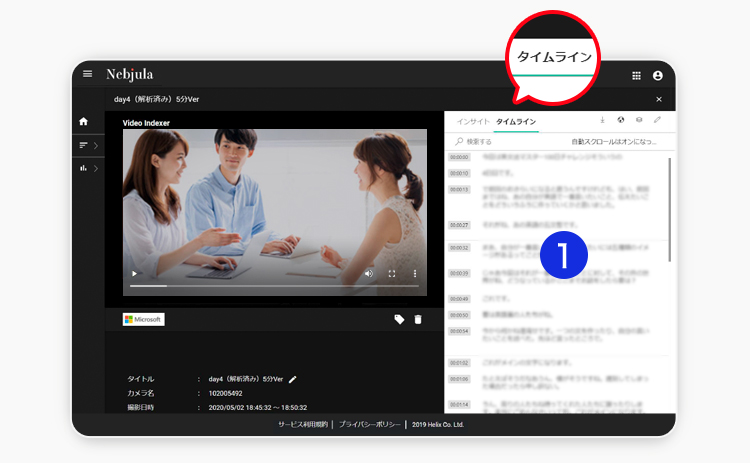Jump to timestamp 00:00:10
Image resolution: width=750 pixels, height=463 pixels.
(x=459, y=173)
